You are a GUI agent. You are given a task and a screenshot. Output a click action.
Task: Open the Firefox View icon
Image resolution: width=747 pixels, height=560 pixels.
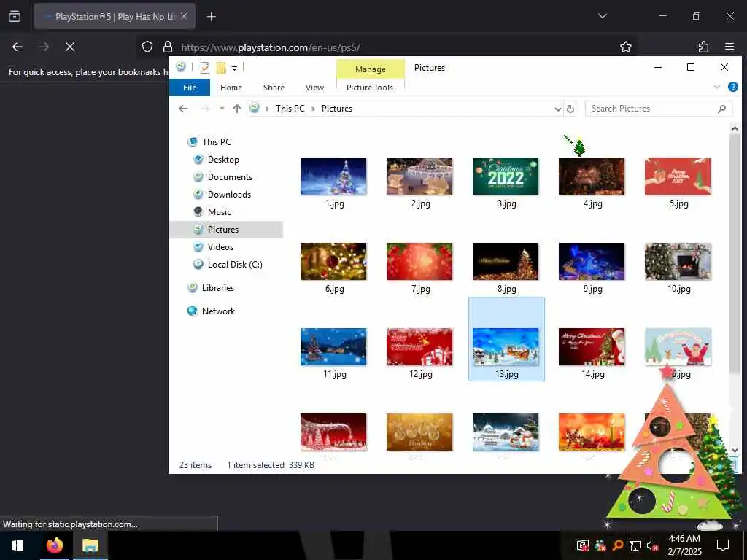tap(15, 16)
